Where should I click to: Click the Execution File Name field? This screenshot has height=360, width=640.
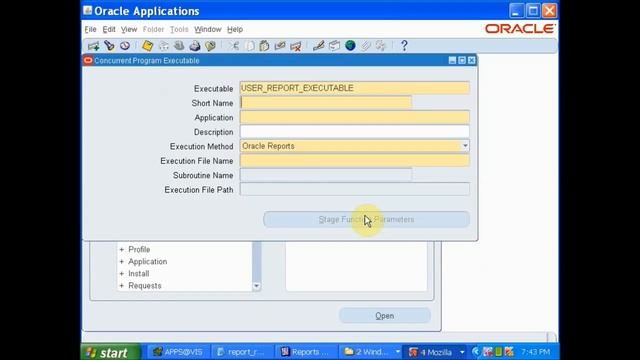[354, 161]
